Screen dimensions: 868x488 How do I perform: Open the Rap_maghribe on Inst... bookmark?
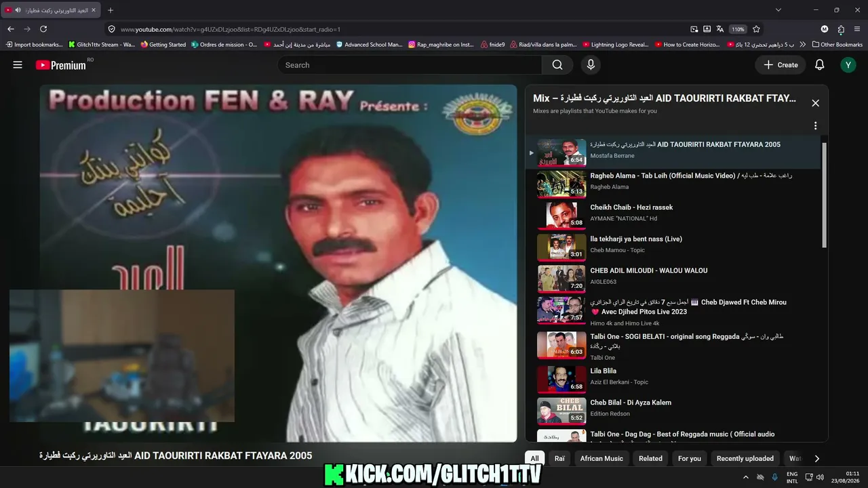(x=441, y=45)
